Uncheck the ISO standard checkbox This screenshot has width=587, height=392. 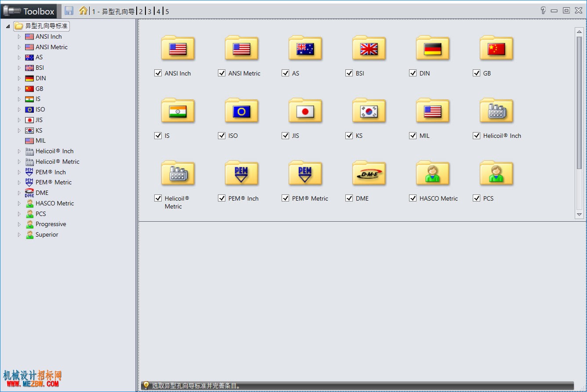222,136
